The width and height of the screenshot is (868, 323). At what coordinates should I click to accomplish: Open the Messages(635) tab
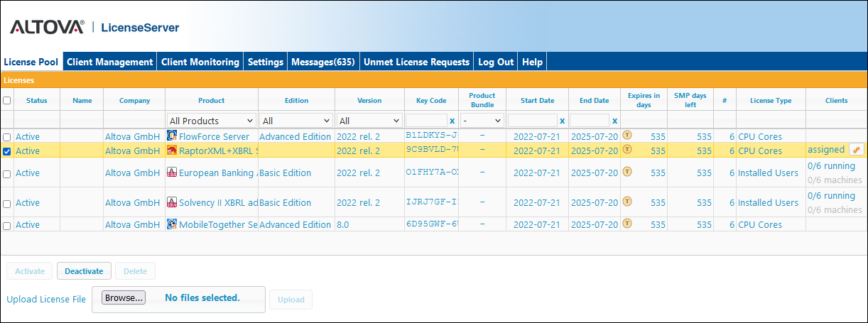tap(322, 62)
